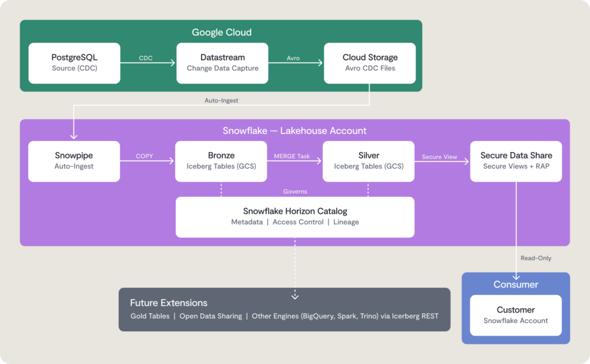Click the CDC arrow label
Viewport: 590px width, 364px height.
tap(146, 58)
